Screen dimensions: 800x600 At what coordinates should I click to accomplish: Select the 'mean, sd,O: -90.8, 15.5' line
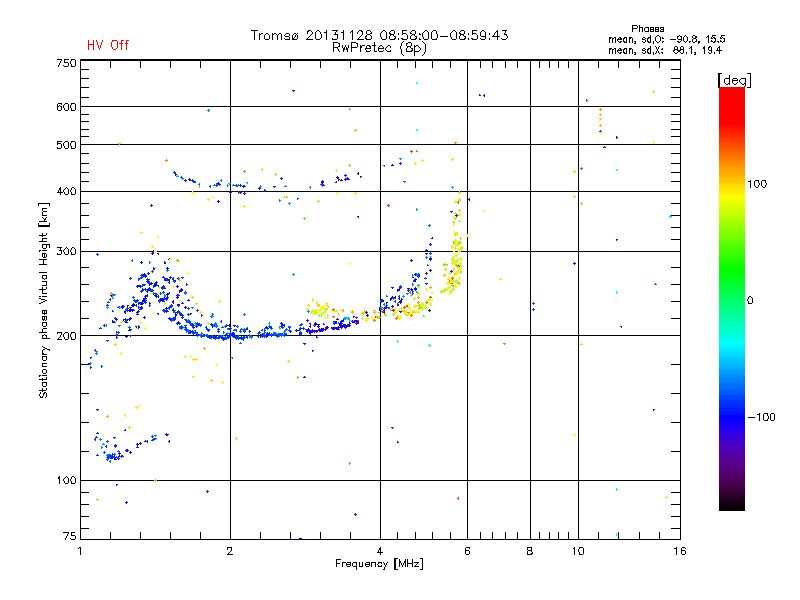pos(666,39)
